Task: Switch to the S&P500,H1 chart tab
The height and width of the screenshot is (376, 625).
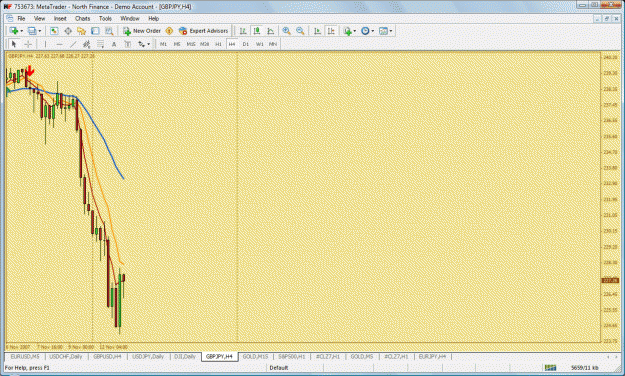Action: tap(292, 356)
